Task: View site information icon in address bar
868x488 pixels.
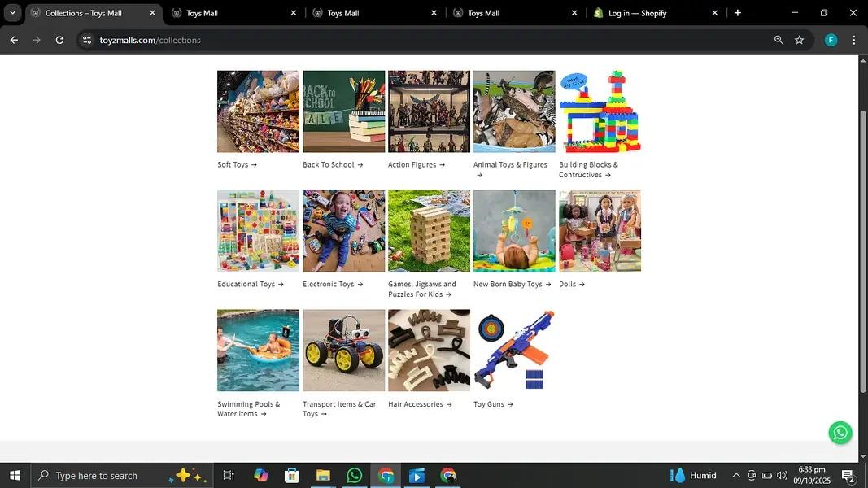Action: click(x=87, y=40)
